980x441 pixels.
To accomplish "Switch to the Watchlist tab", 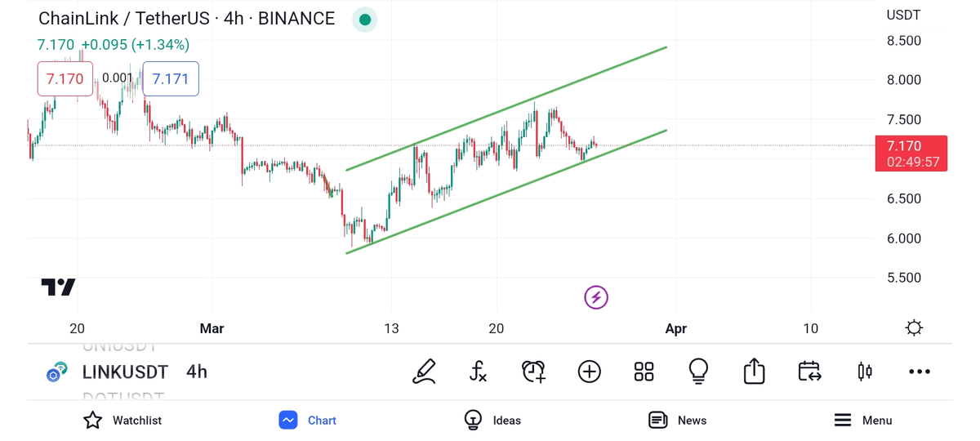I will pos(122,420).
